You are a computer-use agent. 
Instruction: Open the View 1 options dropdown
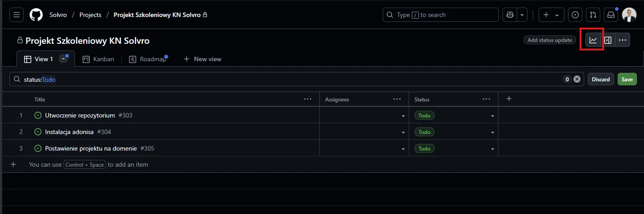pyautogui.click(x=63, y=59)
